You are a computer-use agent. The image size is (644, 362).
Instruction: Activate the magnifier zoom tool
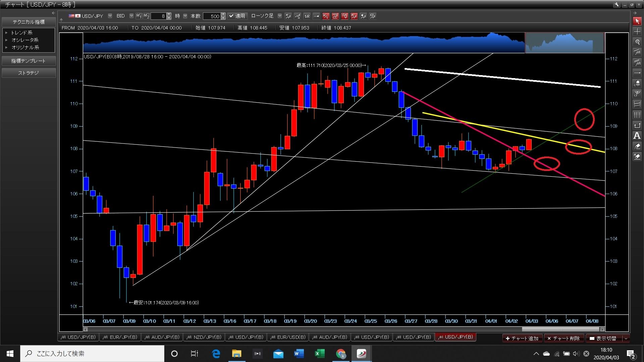point(637,42)
